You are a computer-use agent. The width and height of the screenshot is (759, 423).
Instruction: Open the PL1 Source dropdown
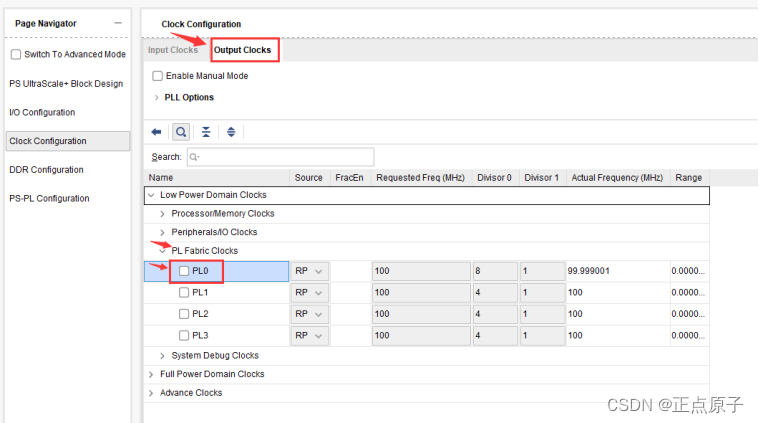(x=309, y=292)
